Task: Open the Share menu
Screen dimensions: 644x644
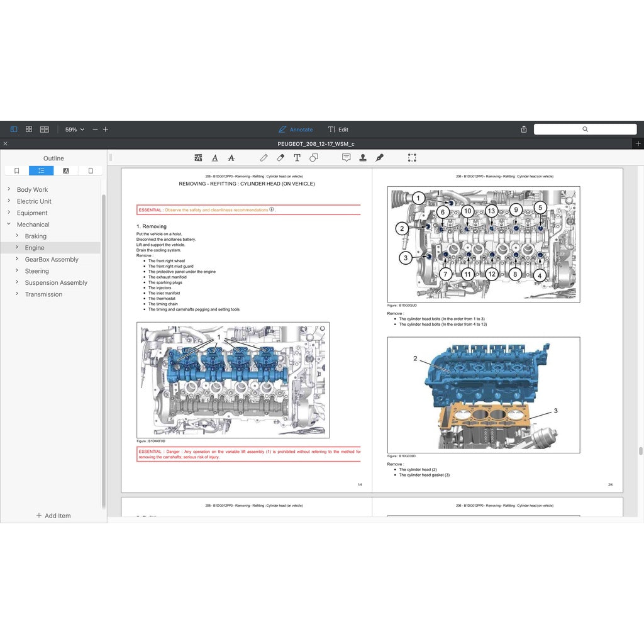Action: (524, 129)
